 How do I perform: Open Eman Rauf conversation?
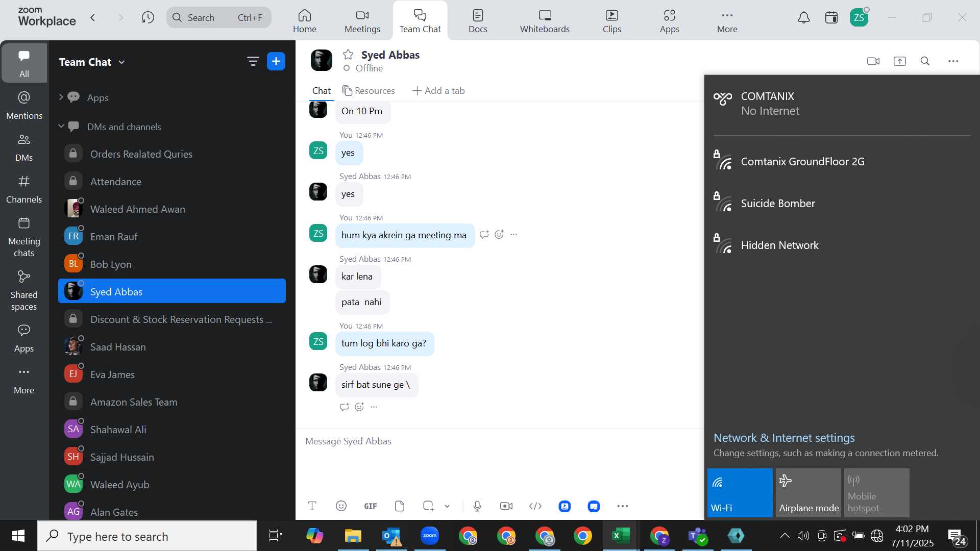[x=172, y=236]
